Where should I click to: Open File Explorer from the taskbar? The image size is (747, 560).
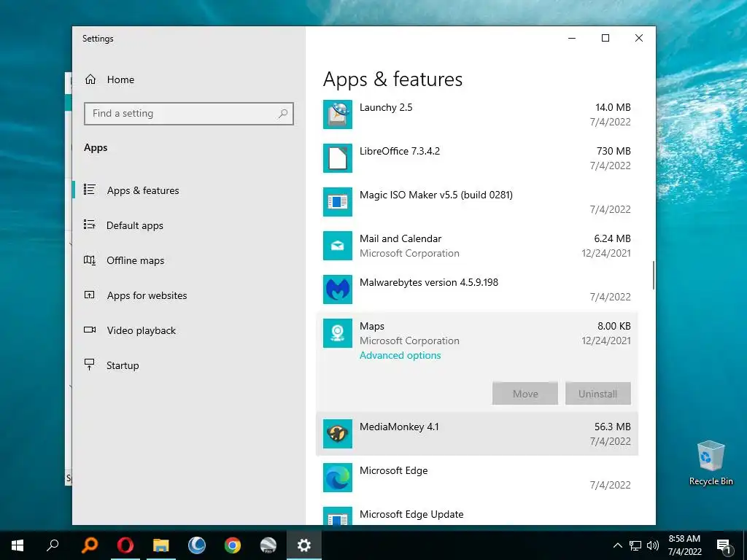(161, 545)
